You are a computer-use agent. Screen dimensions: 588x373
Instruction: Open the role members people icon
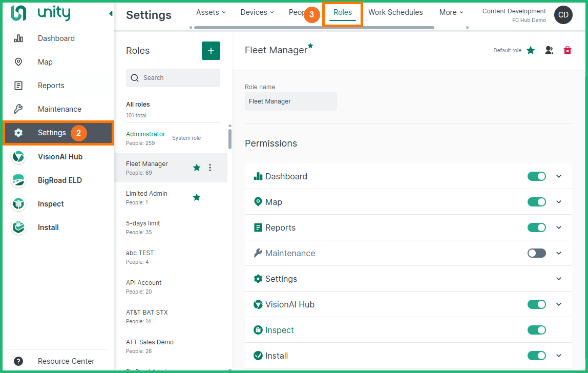(549, 50)
